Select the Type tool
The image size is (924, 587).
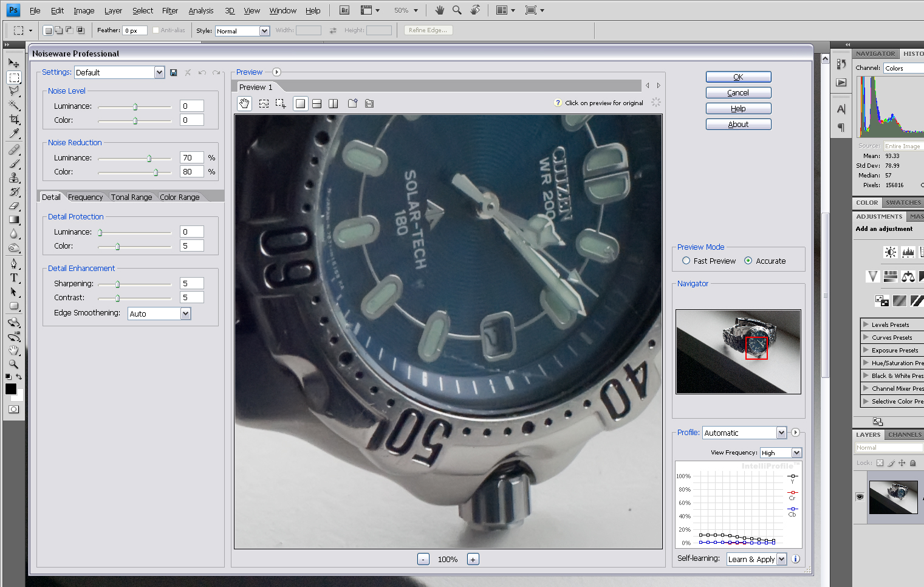point(14,278)
